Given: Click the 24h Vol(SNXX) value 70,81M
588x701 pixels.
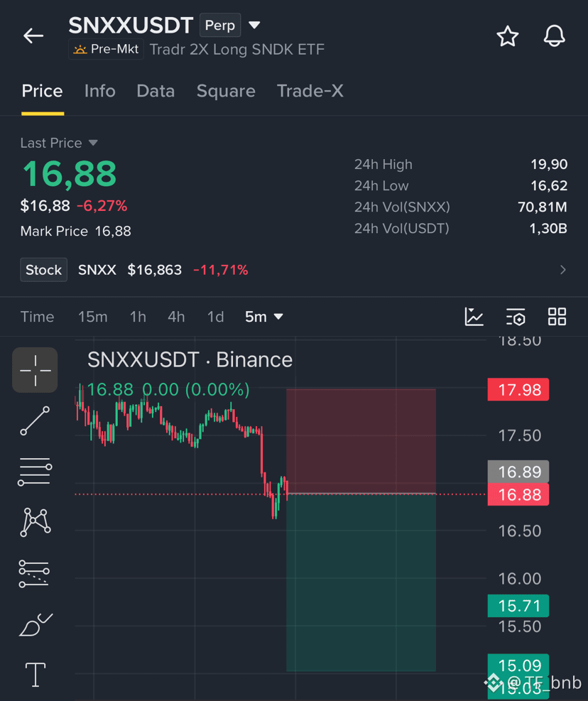Looking at the screenshot, I should 543,207.
